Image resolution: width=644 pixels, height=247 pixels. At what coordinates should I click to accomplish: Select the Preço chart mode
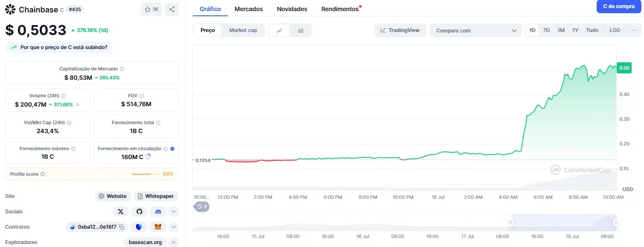pos(208,30)
